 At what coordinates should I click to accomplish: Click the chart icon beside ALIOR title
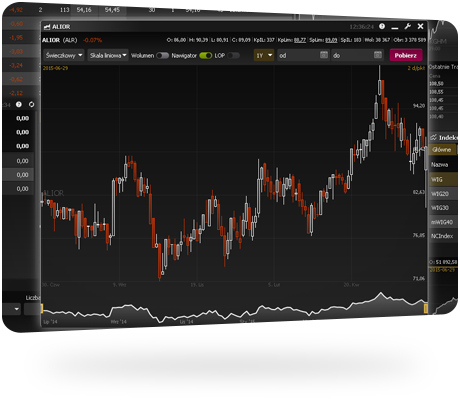click(x=47, y=27)
